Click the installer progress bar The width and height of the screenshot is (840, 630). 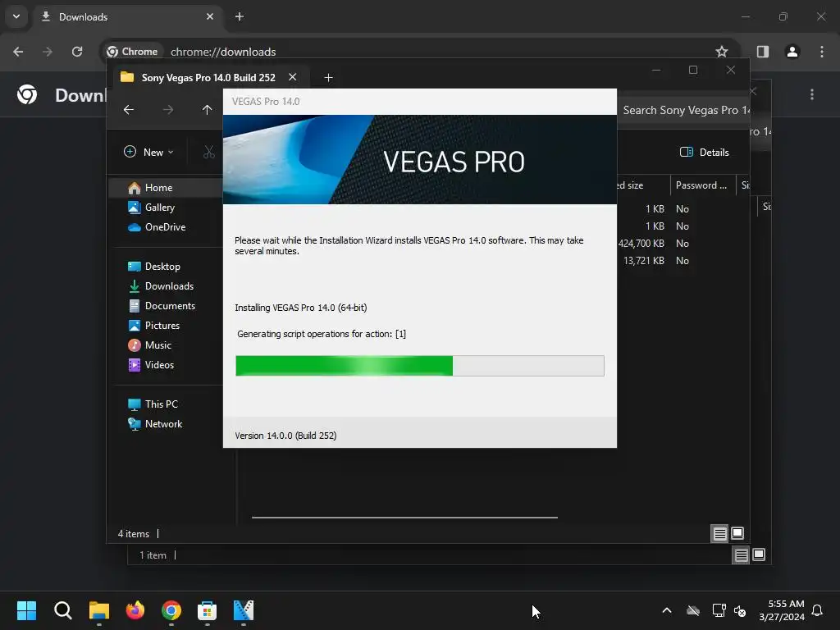[x=420, y=366]
